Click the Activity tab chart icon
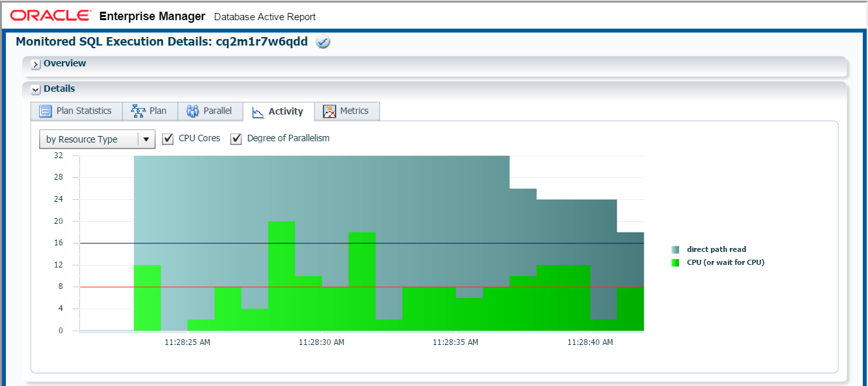The height and width of the screenshot is (386, 868). pyautogui.click(x=258, y=112)
